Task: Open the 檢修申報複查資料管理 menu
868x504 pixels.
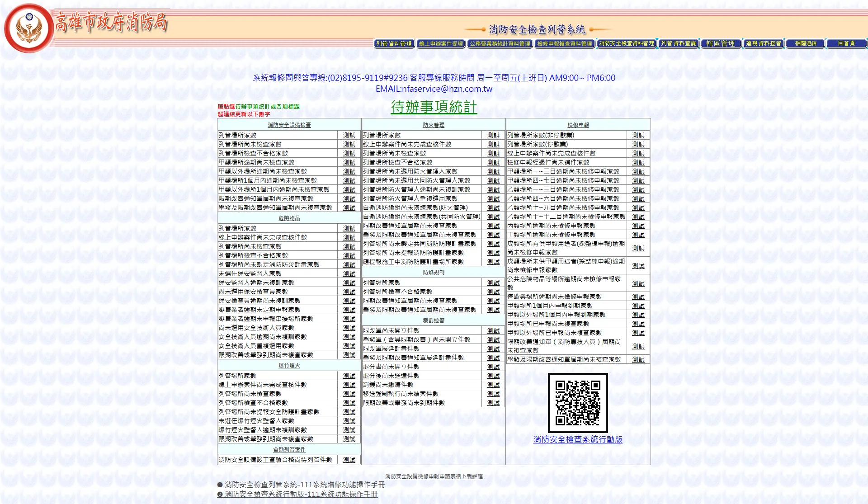Action: 564,44
